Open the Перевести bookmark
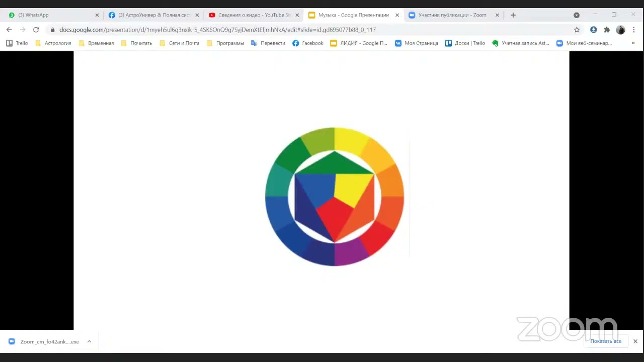The width and height of the screenshot is (644, 362). point(268,43)
